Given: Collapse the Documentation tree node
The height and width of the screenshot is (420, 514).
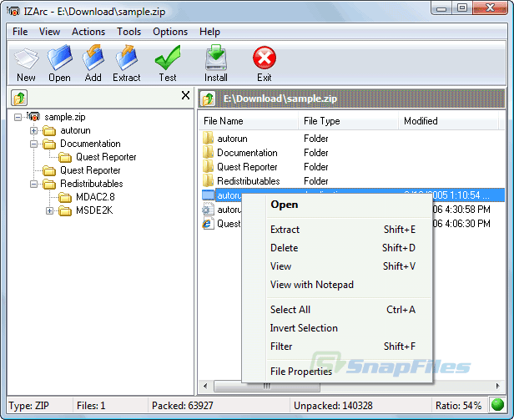Looking at the screenshot, I should (33, 144).
